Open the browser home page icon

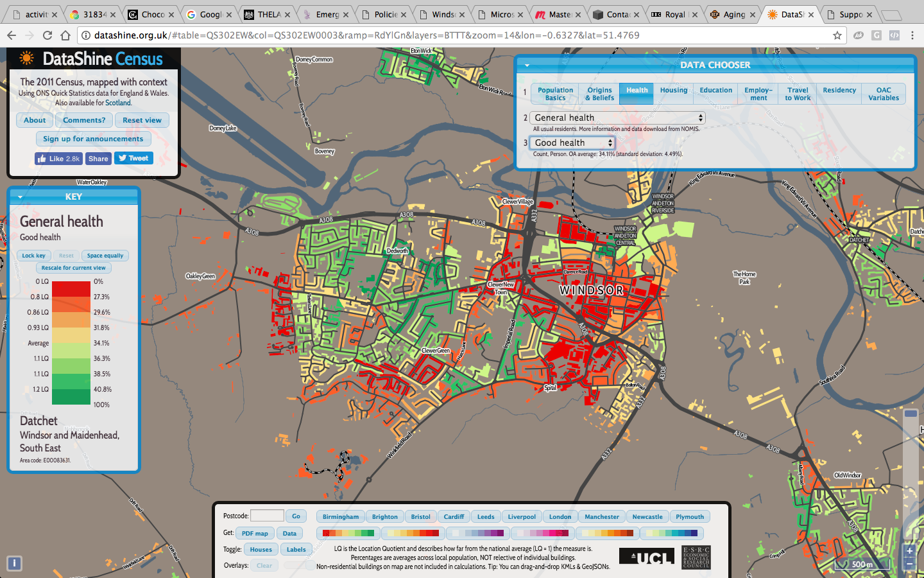[x=65, y=35]
